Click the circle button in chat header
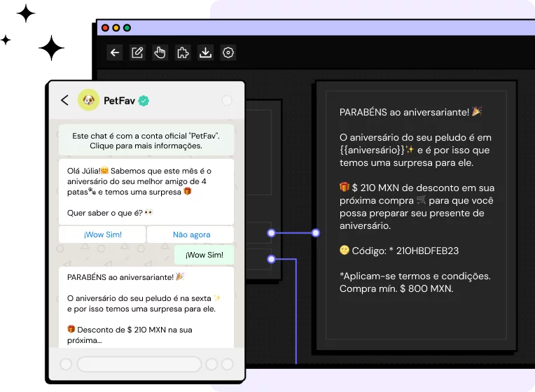The height and width of the screenshot is (392, 535). (227, 101)
